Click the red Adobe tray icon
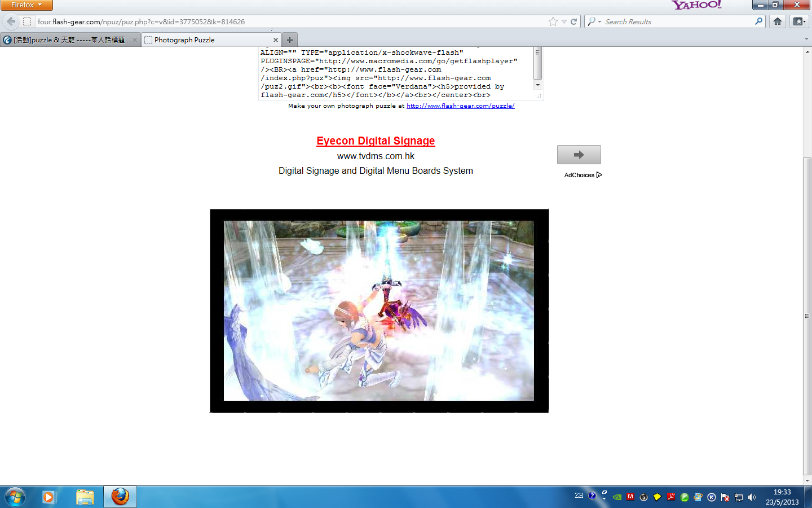The width and height of the screenshot is (812, 508). pos(630,497)
